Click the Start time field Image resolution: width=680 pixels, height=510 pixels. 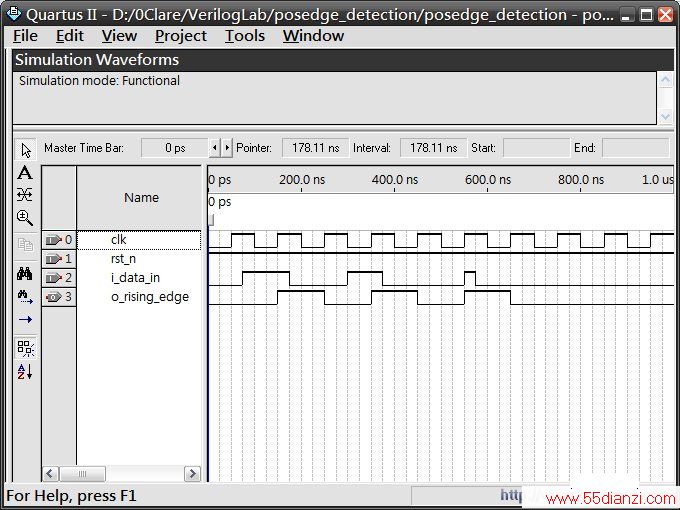pos(536,148)
